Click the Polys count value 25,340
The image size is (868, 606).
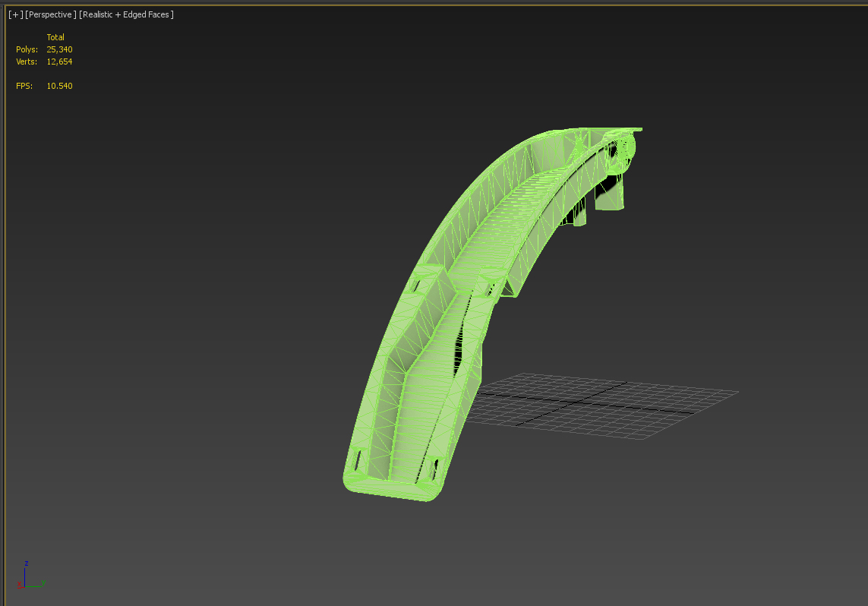[x=59, y=50]
